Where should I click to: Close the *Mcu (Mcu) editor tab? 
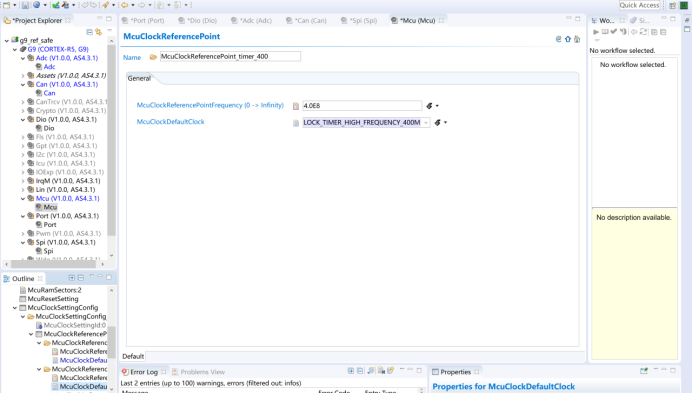pyautogui.click(x=441, y=20)
